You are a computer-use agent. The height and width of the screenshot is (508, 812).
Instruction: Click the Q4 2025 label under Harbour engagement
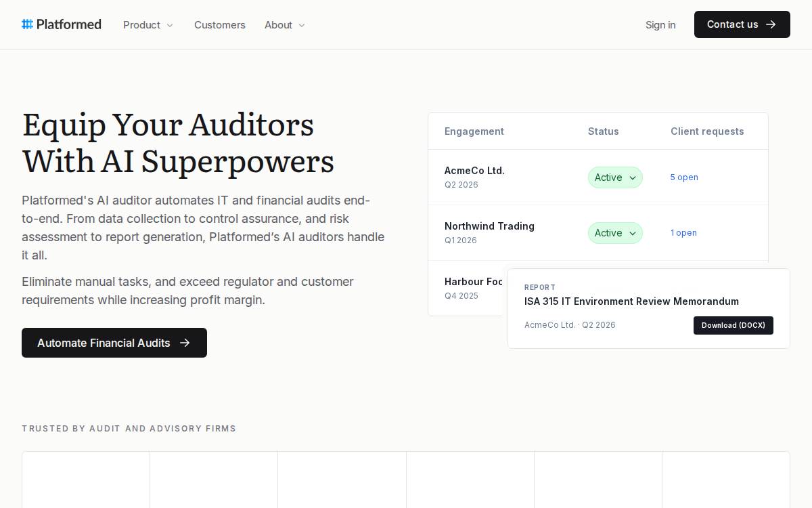(x=461, y=296)
